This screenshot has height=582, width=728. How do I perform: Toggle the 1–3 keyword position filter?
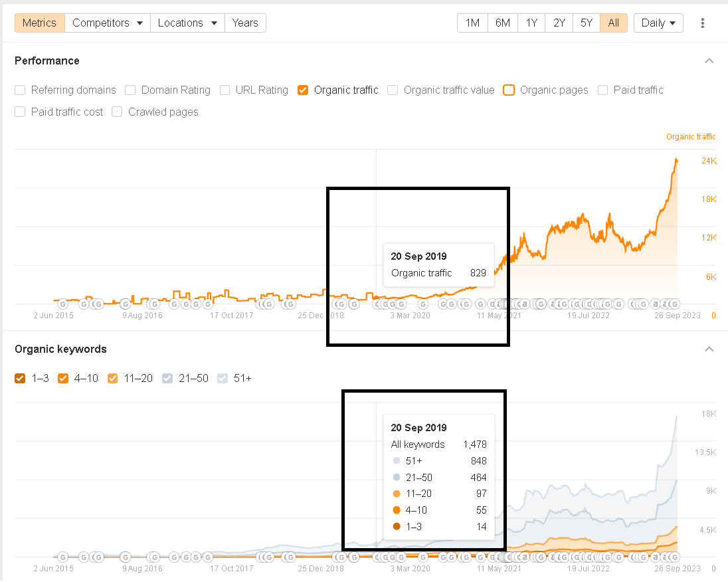pos(20,379)
